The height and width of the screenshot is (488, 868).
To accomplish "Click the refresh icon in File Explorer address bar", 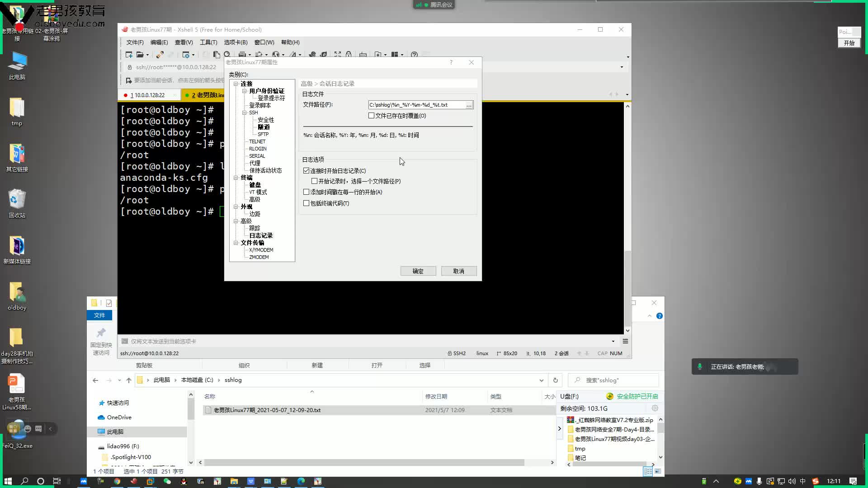I will (556, 380).
